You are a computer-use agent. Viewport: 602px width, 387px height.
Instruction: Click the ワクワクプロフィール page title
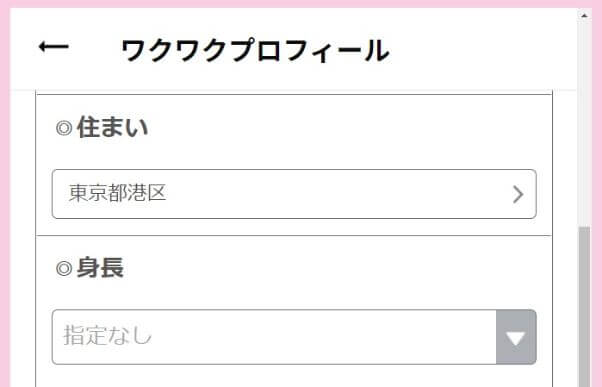[255, 50]
